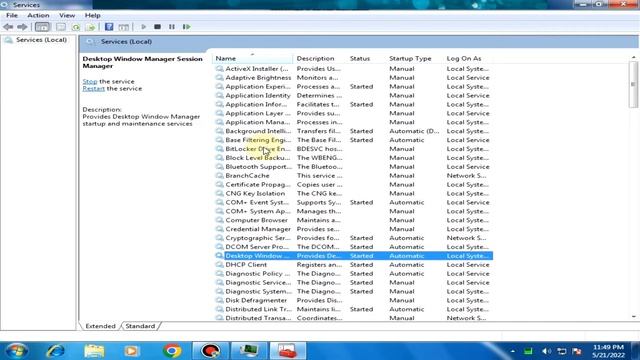
Task: Click the vertical scrollbar thumb
Action: (633, 84)
